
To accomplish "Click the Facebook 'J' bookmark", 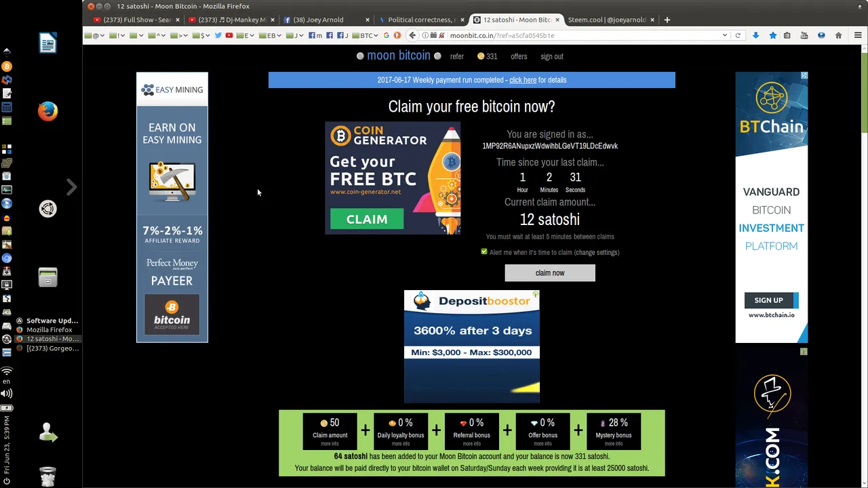I will click(343, 35).
